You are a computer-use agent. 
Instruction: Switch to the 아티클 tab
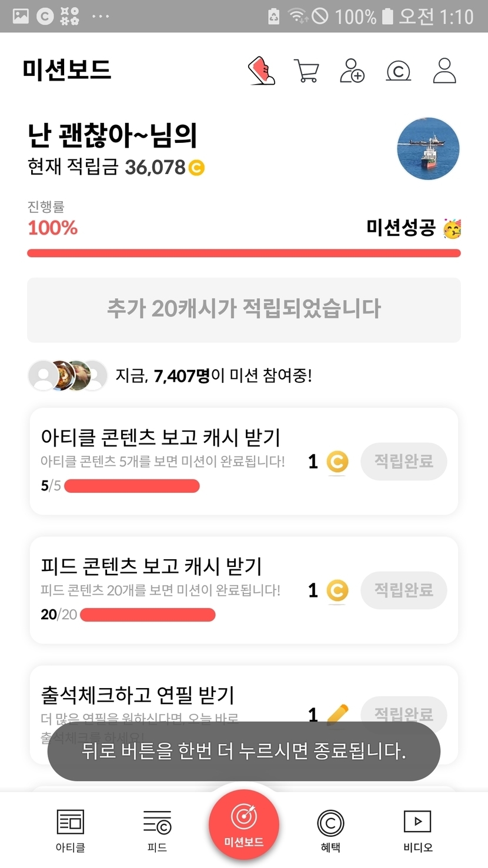70,830
